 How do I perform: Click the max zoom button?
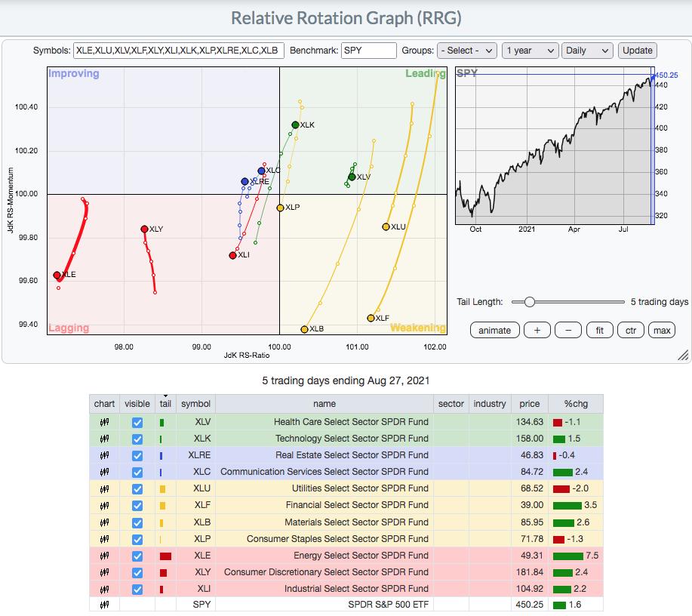click(662, 331)
